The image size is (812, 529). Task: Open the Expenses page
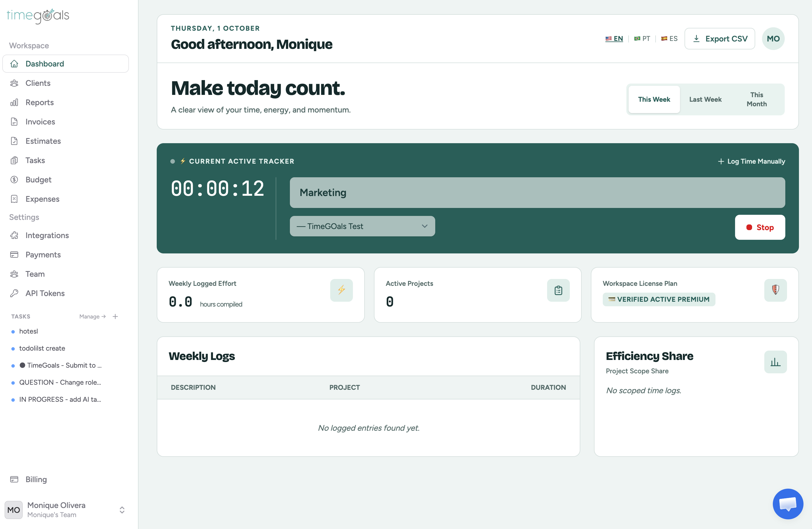(x=66, y=199)
